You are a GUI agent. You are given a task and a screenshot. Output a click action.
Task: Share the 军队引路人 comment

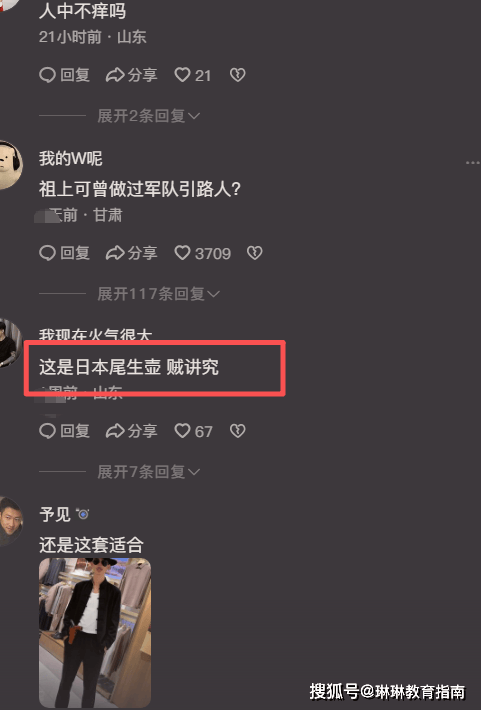pyautogui.click(x=131, y=253)
